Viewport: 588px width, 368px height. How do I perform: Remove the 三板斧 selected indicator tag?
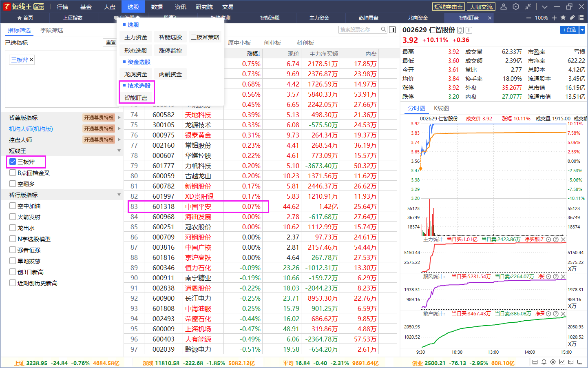31,60
